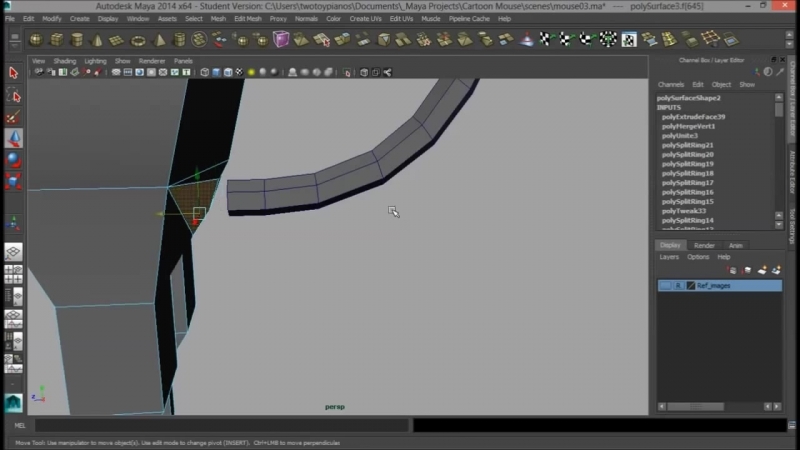Click the MEL command line input field
This screenshot has height=450, width=800.
tap(221, 426)
